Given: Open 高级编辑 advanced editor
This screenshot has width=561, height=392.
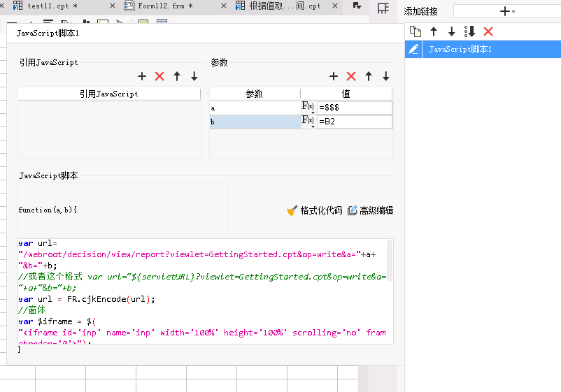Looking at the screenshot, I should coord(370,210).
